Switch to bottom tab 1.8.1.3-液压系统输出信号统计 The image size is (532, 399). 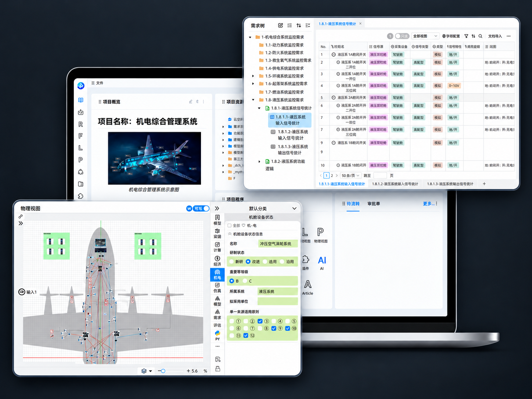point(450,184)
